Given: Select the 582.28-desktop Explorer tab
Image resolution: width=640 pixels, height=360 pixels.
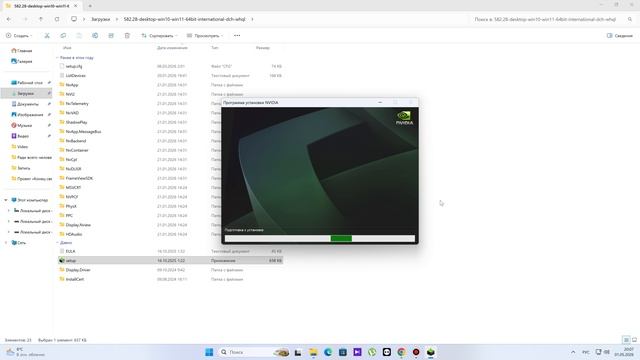Looking at the screenshot, I should click(41, 6).
